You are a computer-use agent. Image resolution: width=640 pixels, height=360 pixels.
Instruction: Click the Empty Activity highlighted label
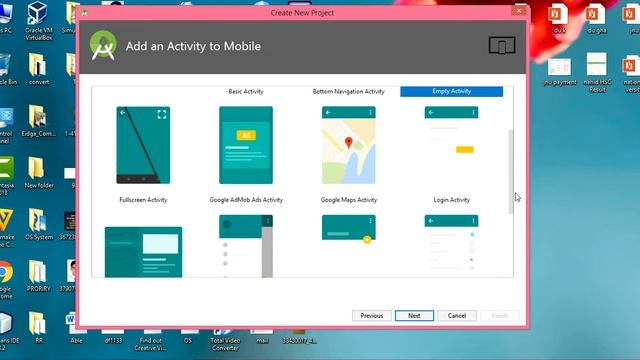pyautogui.click(x=451, y=91)
